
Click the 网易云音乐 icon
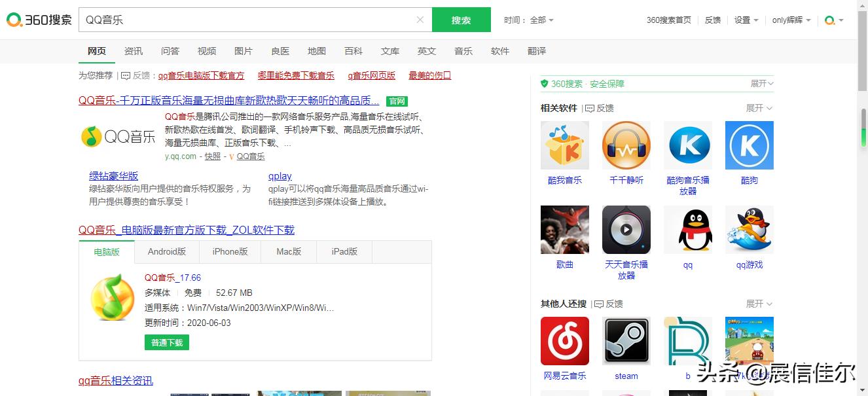coord(564,340)
